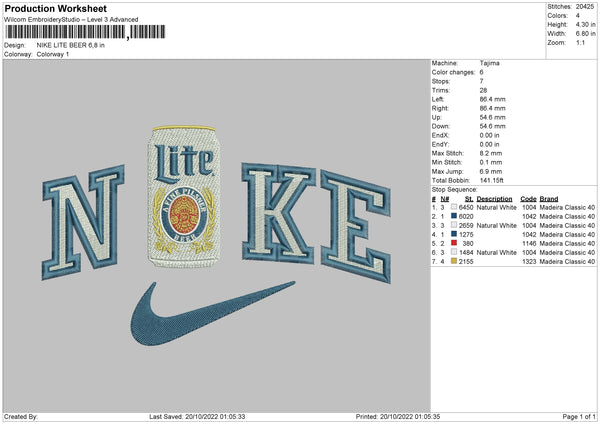Click the 'N#' column header
This screenshot has height=424, width=600.
tap(445, 199)
